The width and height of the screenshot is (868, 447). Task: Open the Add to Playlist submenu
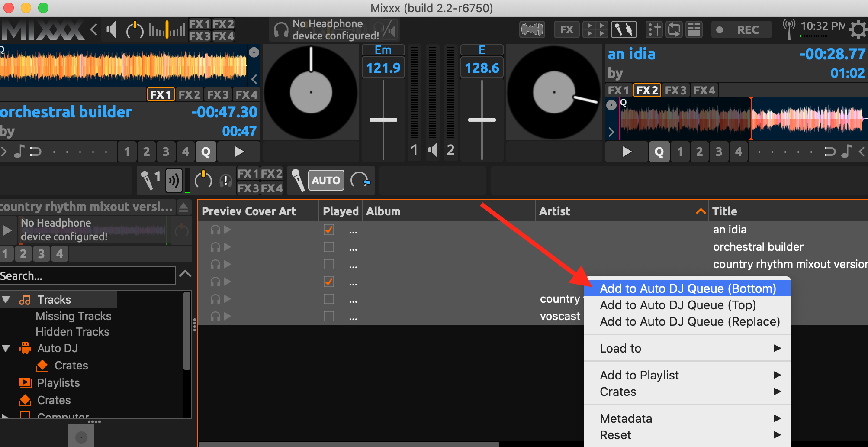click(x=688, y=375)
